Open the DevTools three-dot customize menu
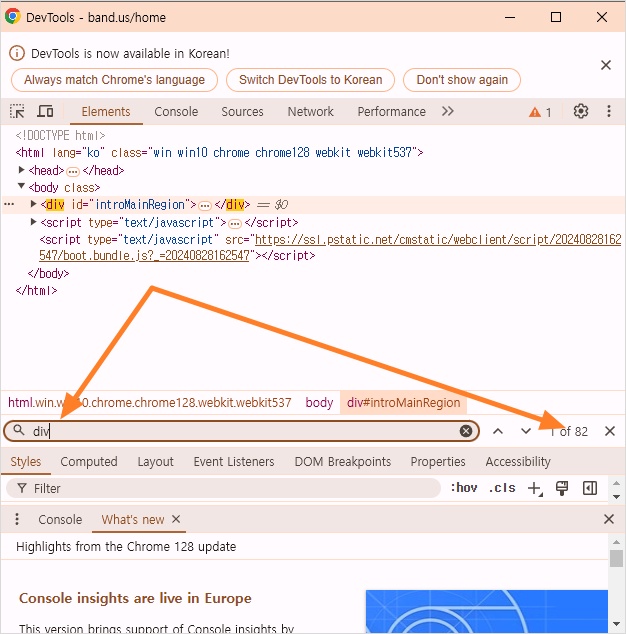This screenshot has width=626, height=634. [609, 111]
